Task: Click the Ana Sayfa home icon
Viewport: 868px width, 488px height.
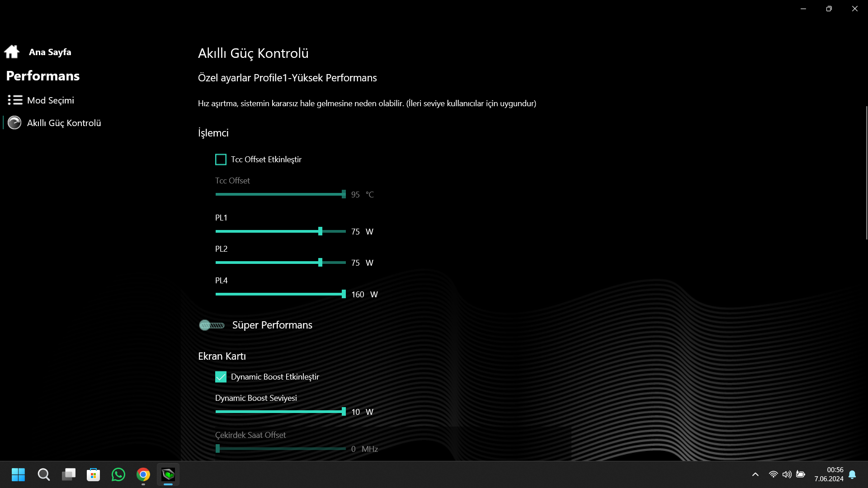Action: [12, 52]
